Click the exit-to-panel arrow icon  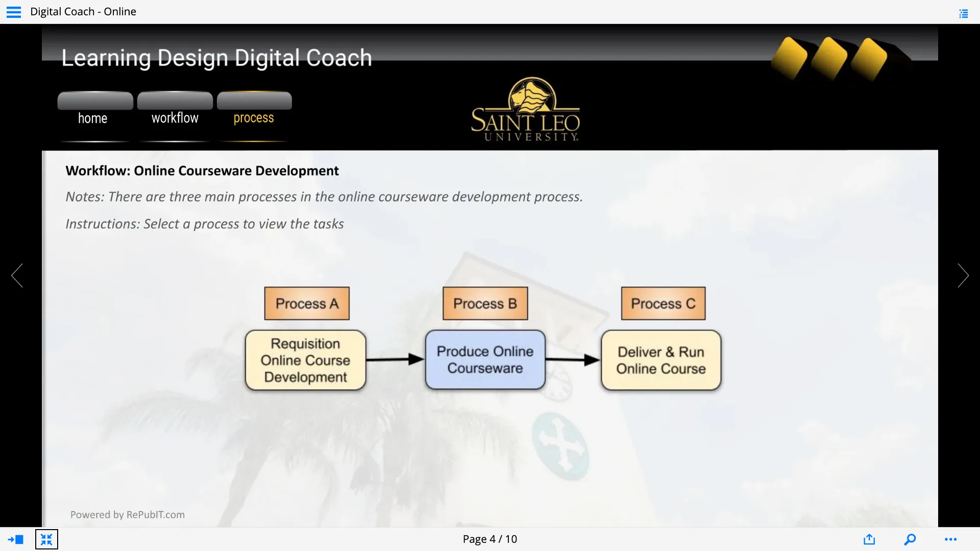click(x=16, y=539)
